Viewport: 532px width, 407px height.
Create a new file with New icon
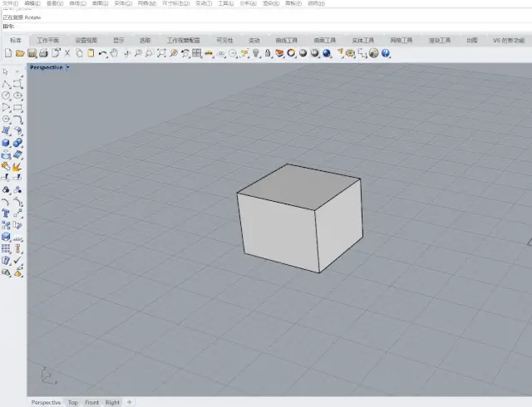[7, 53]
